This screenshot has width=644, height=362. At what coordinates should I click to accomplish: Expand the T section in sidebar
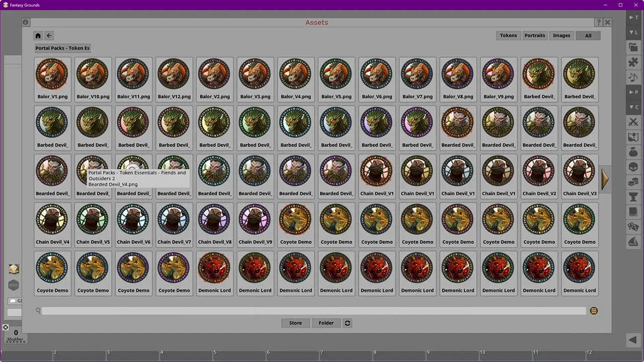(633, 18)
